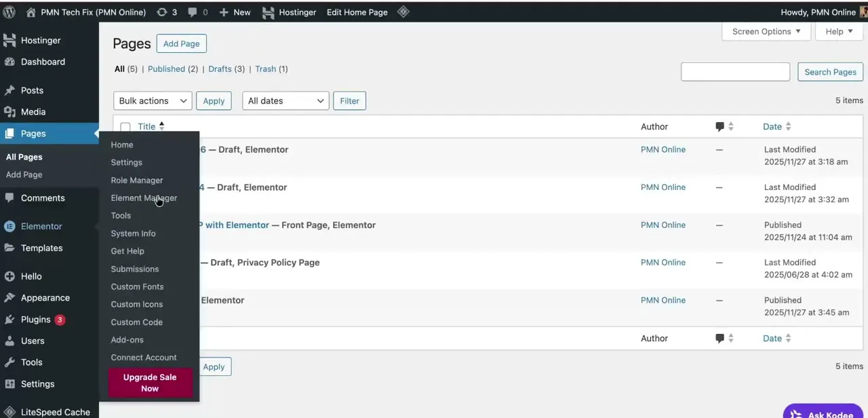Click the bottom Apply button
Viewport: 868px width, 418px height.
coord(214,367)
